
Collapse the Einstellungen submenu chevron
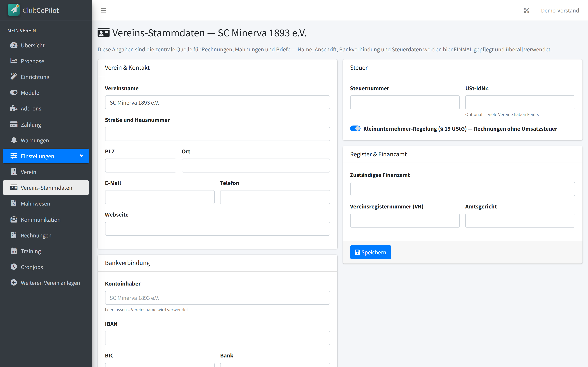(x=82, y=156)
